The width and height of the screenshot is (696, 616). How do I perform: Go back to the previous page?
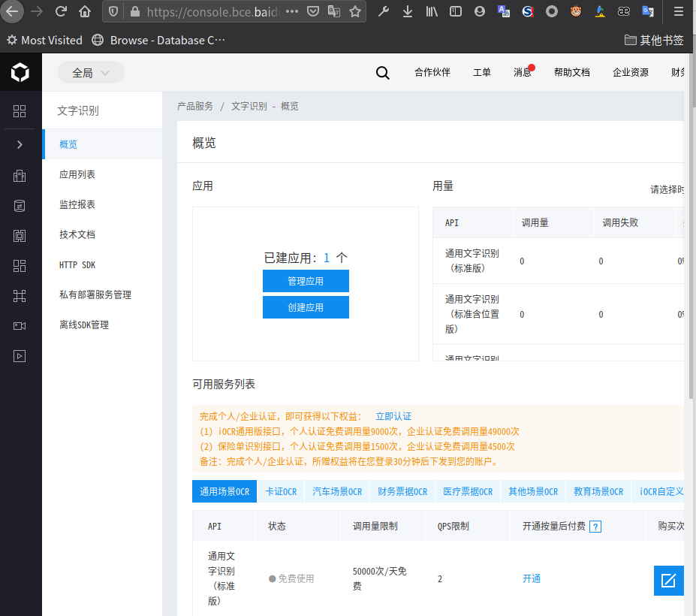pyautogui.click(x=13, y=11)
